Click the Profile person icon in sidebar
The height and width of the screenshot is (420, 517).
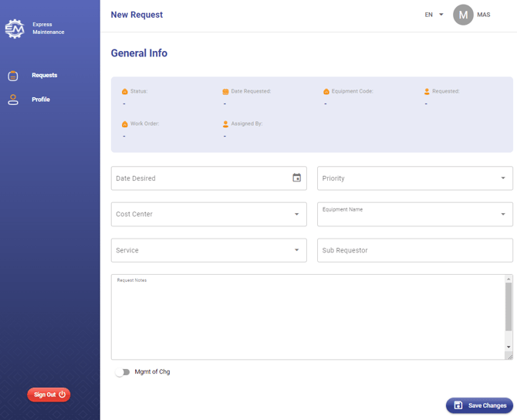pyautogui.click(x=13, y=100)
